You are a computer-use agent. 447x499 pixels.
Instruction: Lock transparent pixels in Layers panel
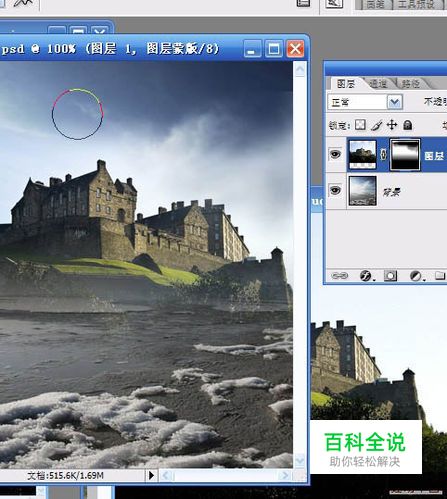[x=360, y=125]
